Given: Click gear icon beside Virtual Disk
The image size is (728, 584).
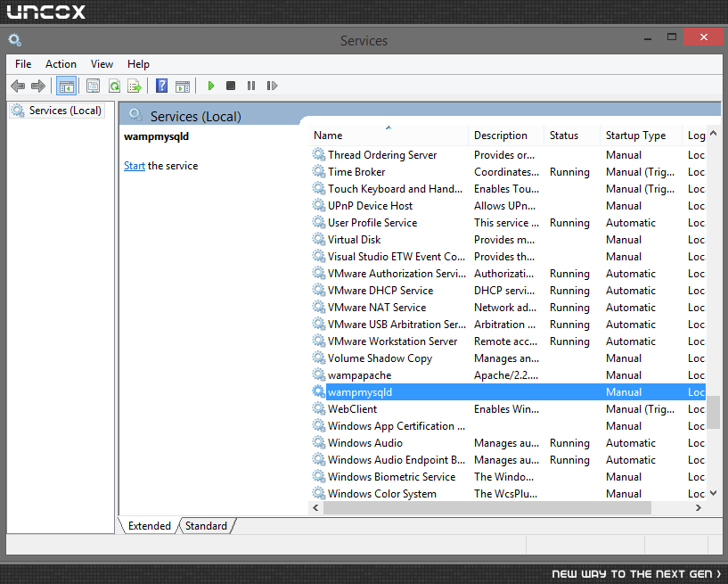Looking at the screenshot, I should (318, 239).
